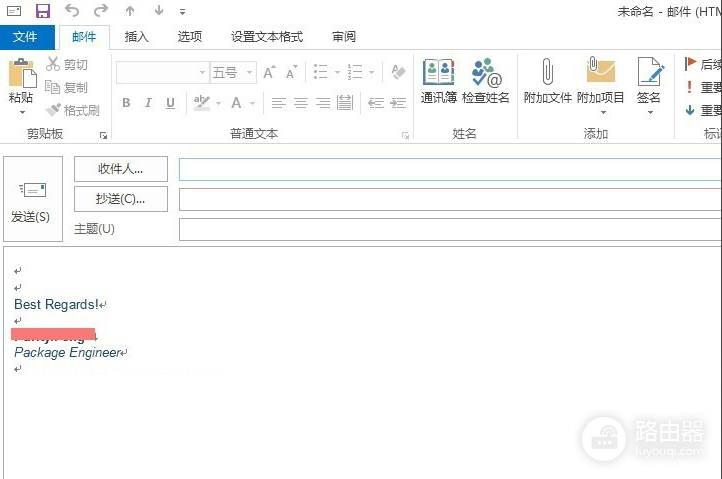
Task: Expand the font color dropdown arrow
Action: [252, 103]
